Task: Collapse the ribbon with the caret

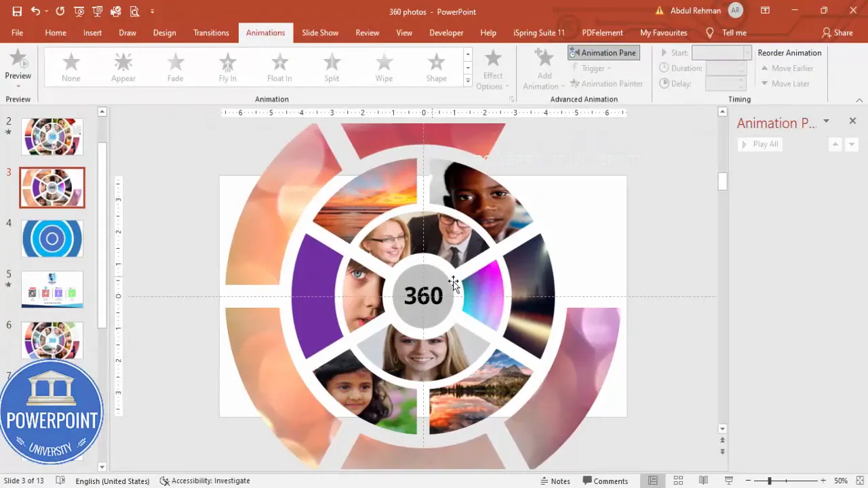Action: (x=859, y=100)
